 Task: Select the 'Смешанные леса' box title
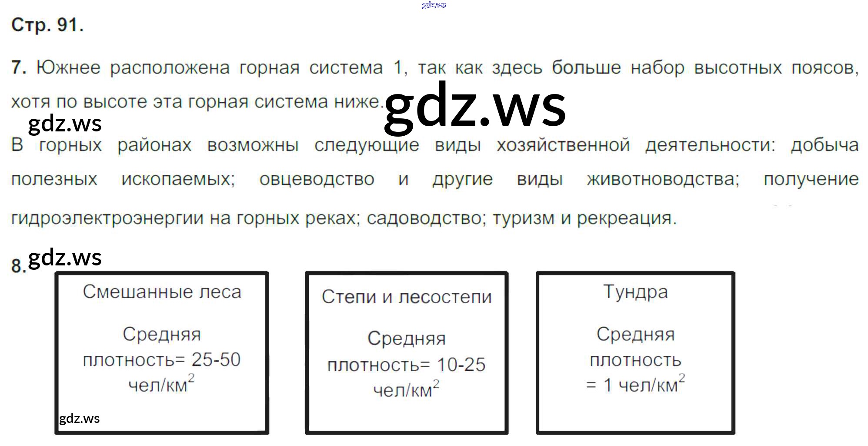tap(162, 292)
